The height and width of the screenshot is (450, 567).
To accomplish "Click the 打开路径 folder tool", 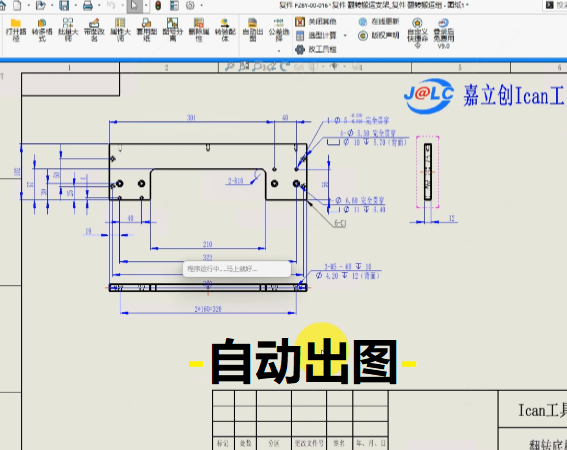I will click(16, 30).
